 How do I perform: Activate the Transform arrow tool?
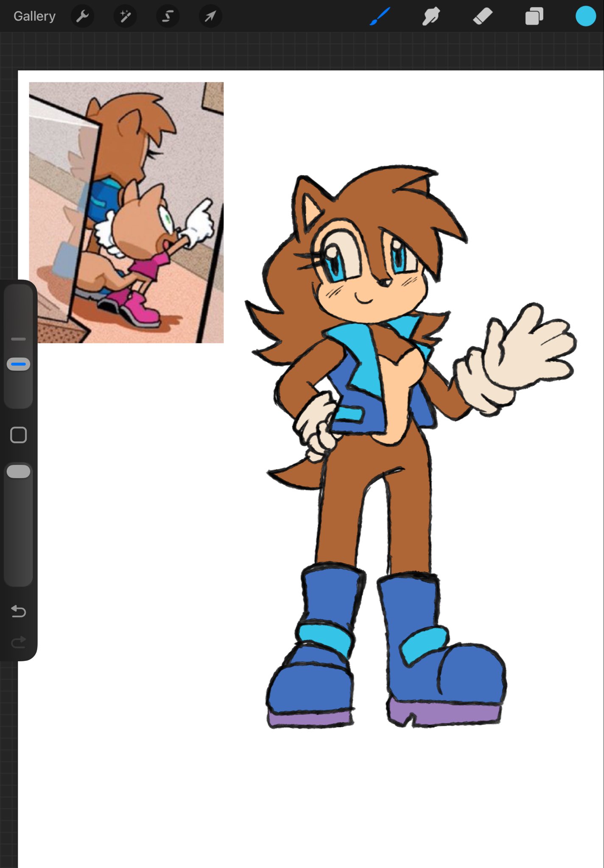[210, 16]
